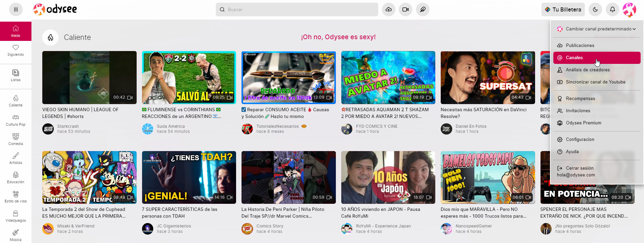Open the Cultura Pop category
Image resolution: width=644 pixels, height=243 pixels.
tap(16, 121)
